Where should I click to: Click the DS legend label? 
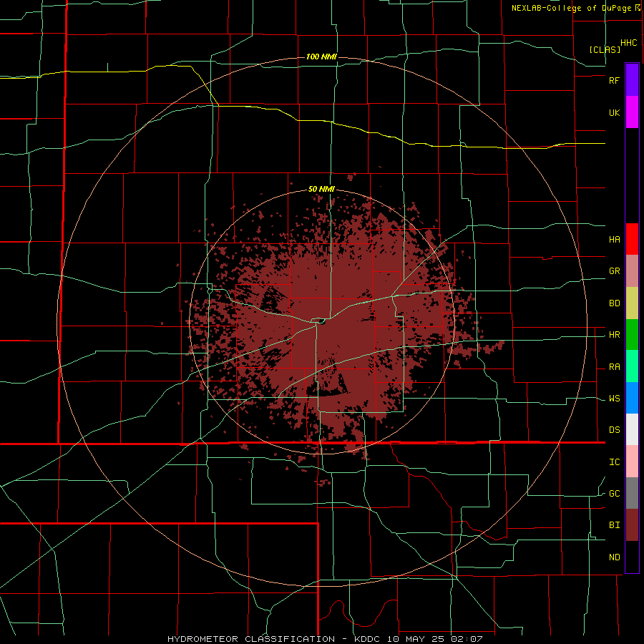click(x=615, y=430)
